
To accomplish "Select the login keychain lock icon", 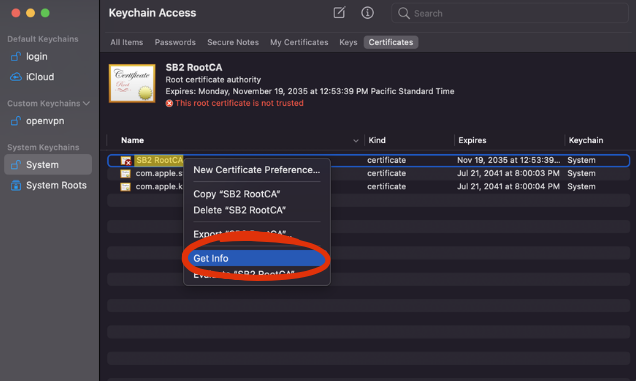I will tap(15, 56).
